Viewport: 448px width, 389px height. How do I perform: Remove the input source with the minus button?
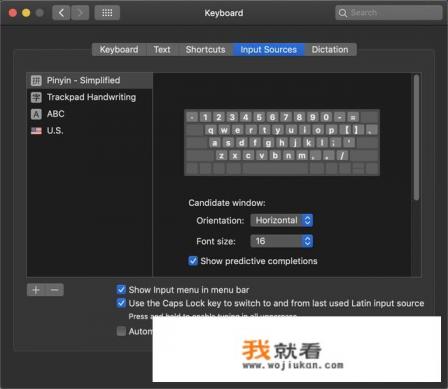pyautogui.click(x=54, y=290)
